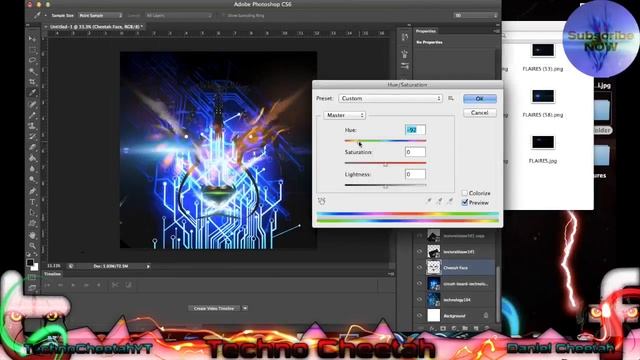Click the Lightness value input field
This screenshot has width=640, height=360.
(415, 174)
